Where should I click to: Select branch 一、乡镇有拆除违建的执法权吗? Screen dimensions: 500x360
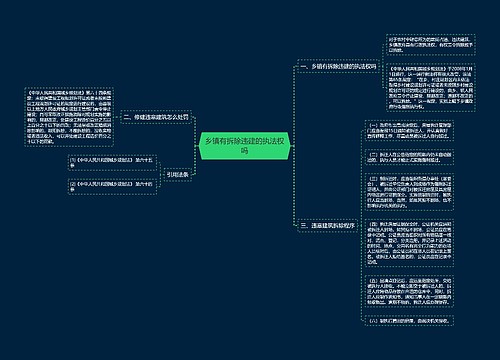click(338, 66)
